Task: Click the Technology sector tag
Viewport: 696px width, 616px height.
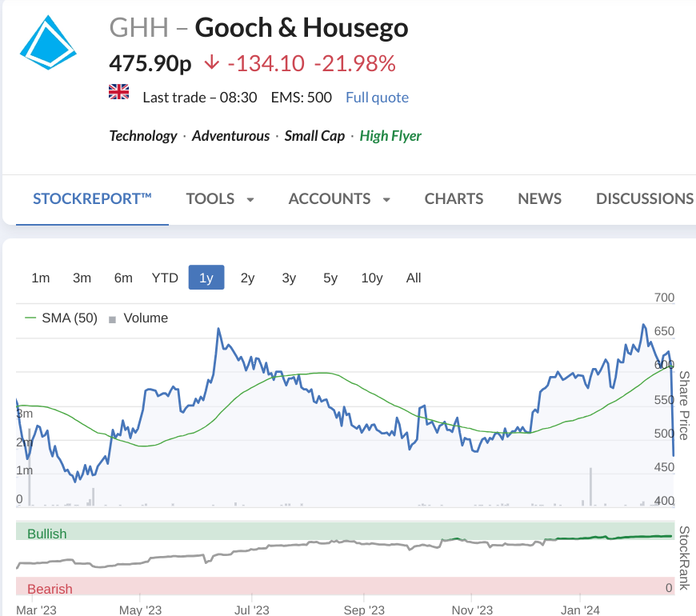Action: tap(143, 136)
